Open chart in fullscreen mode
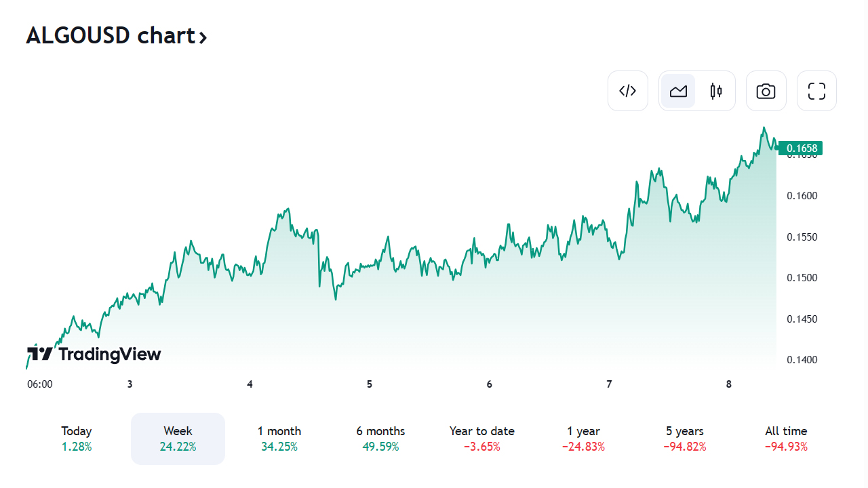 [816, 91]
